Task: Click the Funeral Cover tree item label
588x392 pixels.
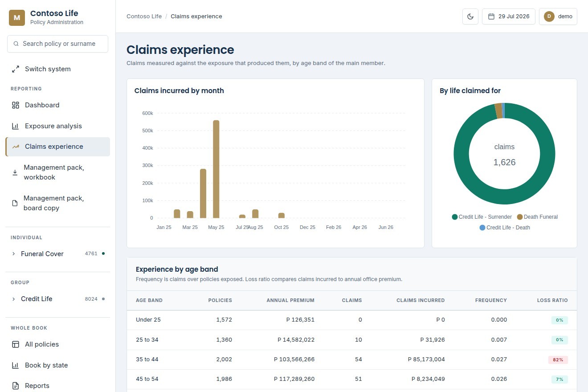Action: click(42, 254)
